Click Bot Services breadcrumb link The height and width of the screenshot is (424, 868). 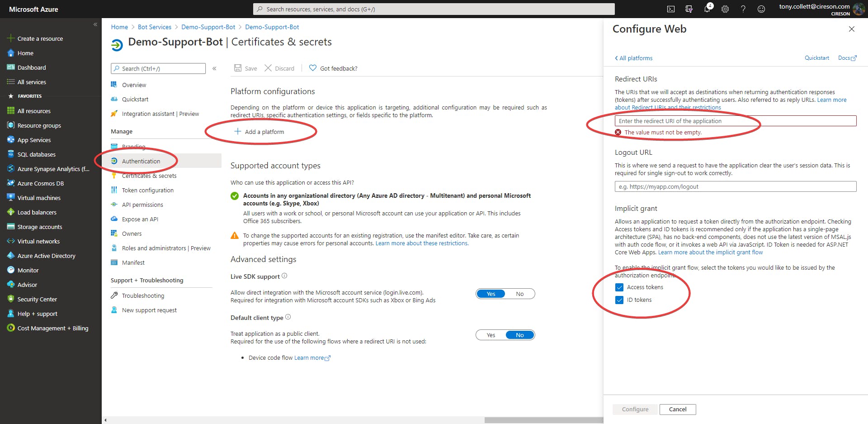click(x=155, y=27)
